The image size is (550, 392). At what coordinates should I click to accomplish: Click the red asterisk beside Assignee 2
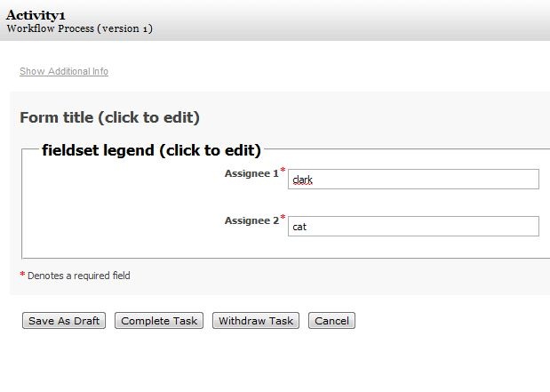[x=283, y=219]
